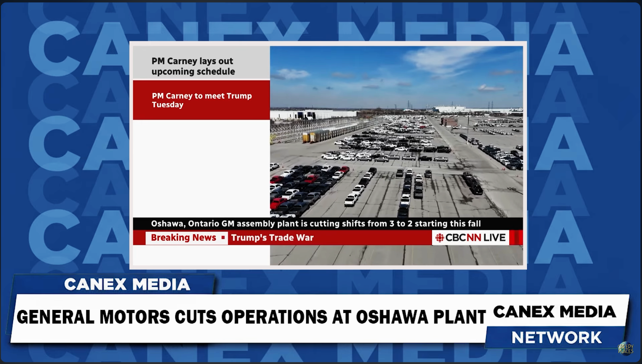This screenshot has height=364, width=642.
Task: Click 'GENERAL MOTORS CUTS OPERATIONS AT OSHAWA PLANT' headline
Action: click(x=251, y=317)
